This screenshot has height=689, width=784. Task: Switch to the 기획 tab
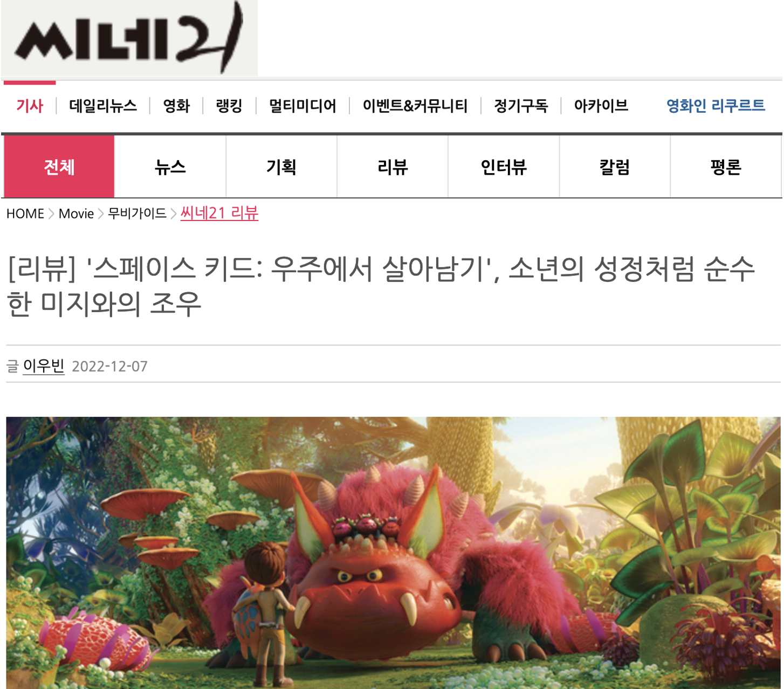pyautogui.click(x=281, y=167)
